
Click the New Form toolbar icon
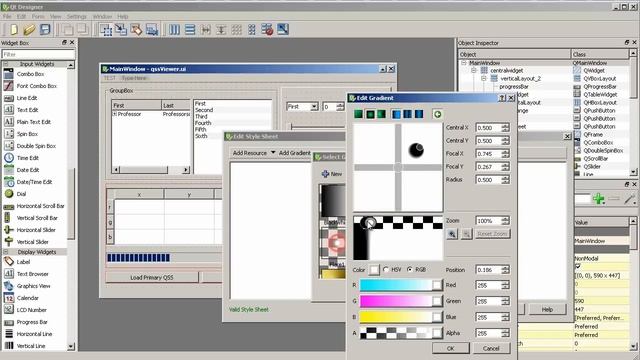click(14, 29)
